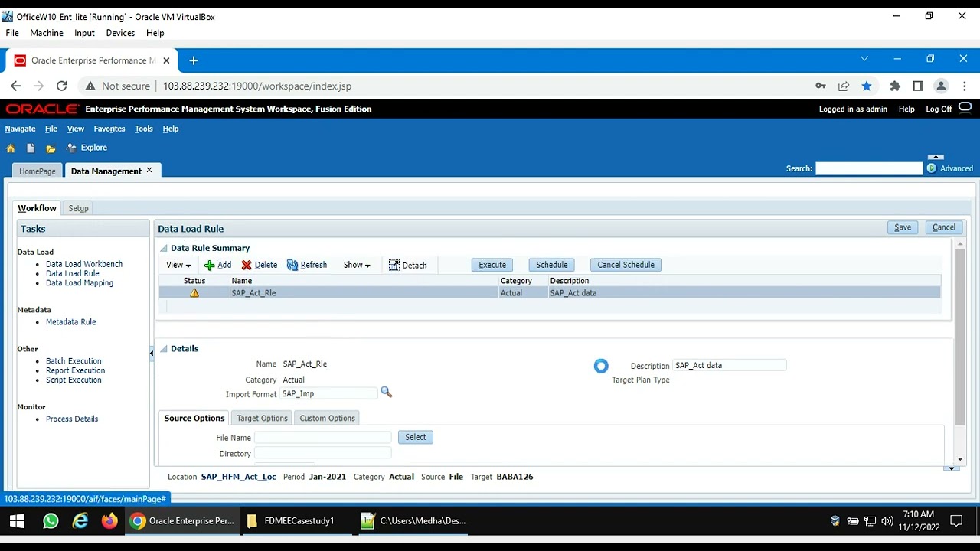
Task: Click the Schedule button
Action: pyautogui.click(x=552, y=265)
